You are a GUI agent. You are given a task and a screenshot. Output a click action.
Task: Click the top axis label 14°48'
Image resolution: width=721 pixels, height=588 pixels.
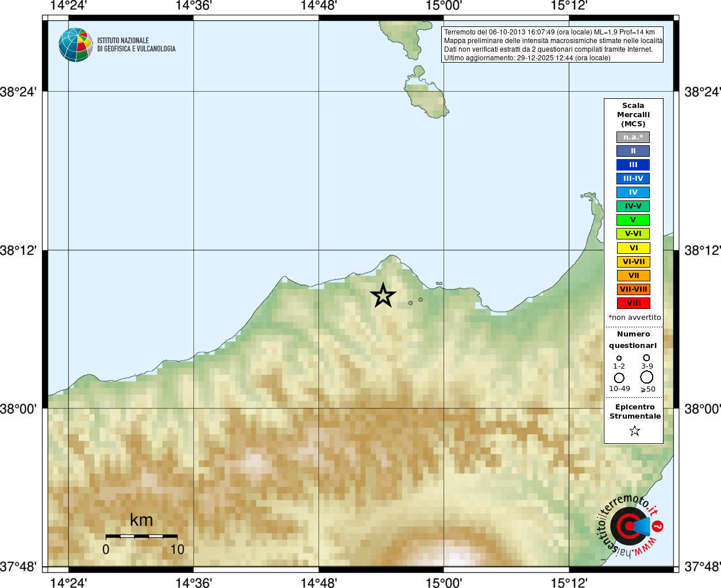(319, 6)
